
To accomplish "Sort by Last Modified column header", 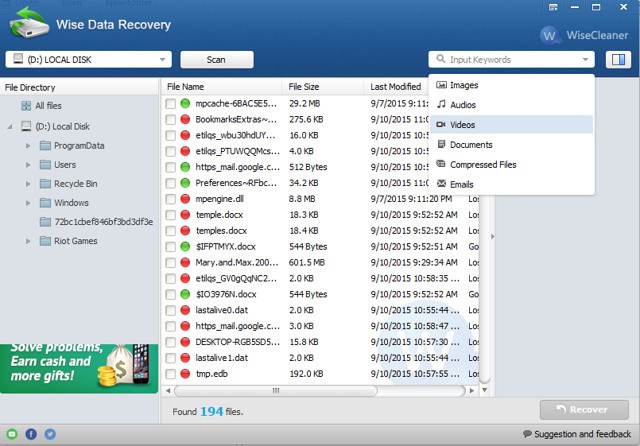I will click(x=396, y=87).
